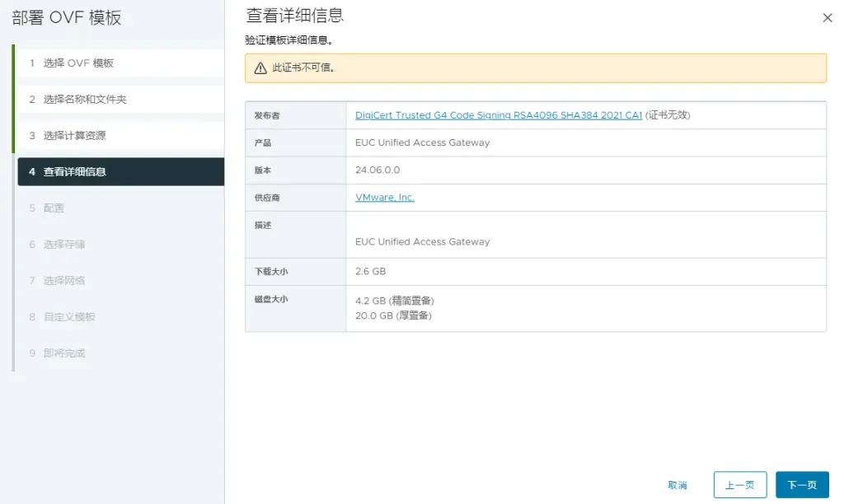The height and width of the screenshot is (504, 844).
Task: Go to step 1 选择 OVF 模板
Action: click(x=78, y=63)
